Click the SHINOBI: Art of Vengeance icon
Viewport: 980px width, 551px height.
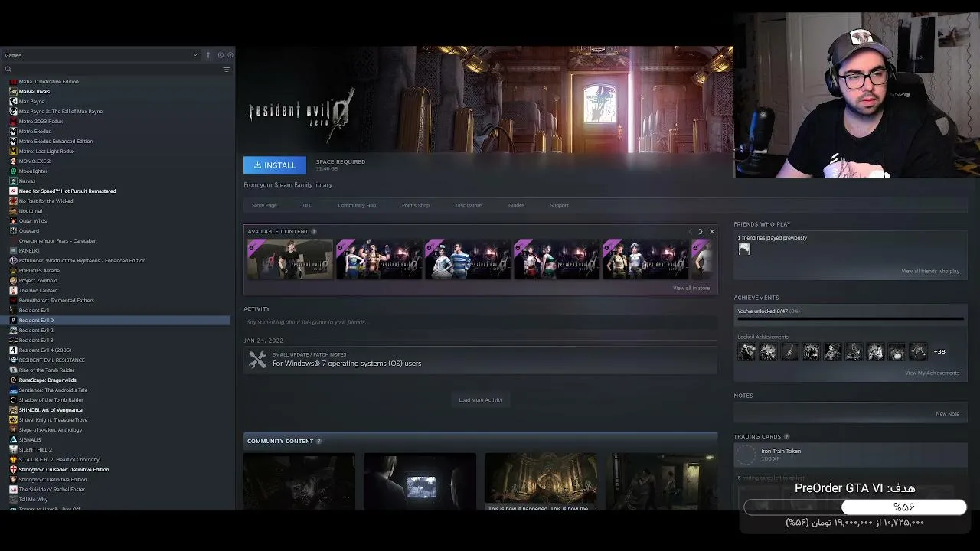click(x=13, y=409)
